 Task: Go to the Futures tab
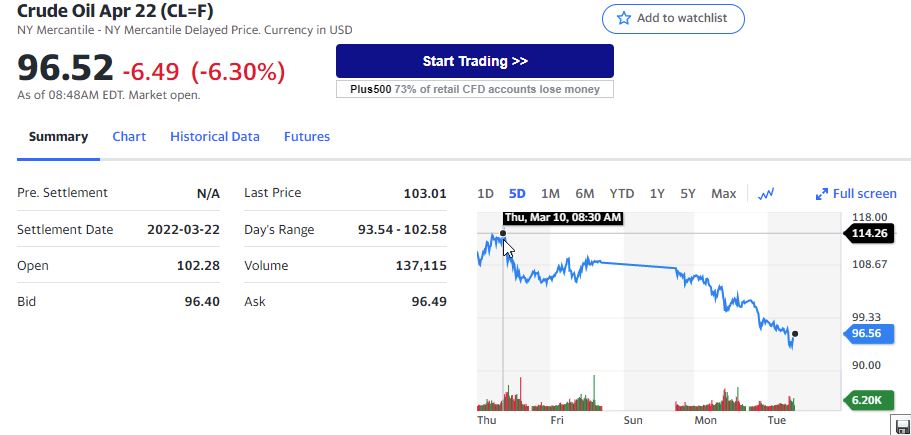pos(307,137)
